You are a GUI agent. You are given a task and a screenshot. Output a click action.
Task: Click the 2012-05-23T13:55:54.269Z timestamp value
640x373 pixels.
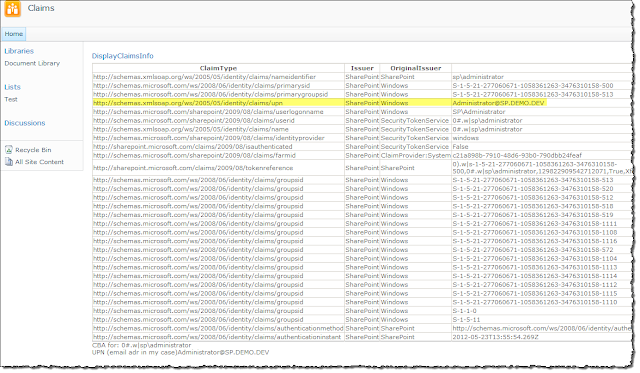pos(495,337)
